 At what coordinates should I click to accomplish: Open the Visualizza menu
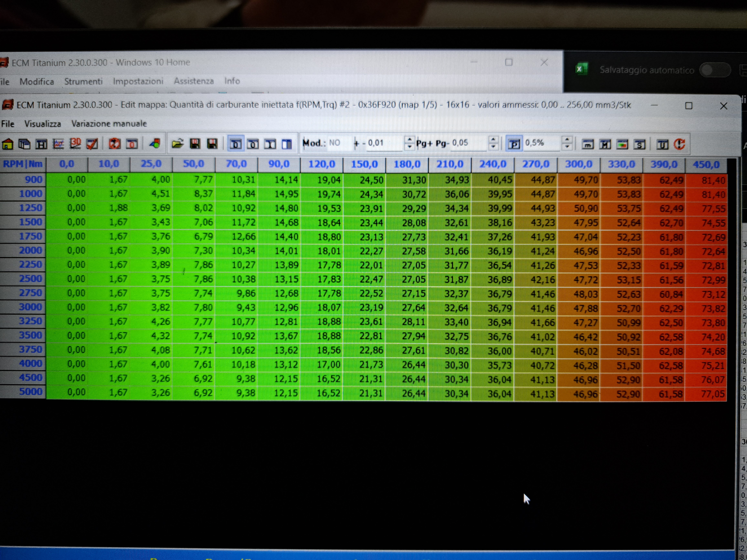(42, 124)
